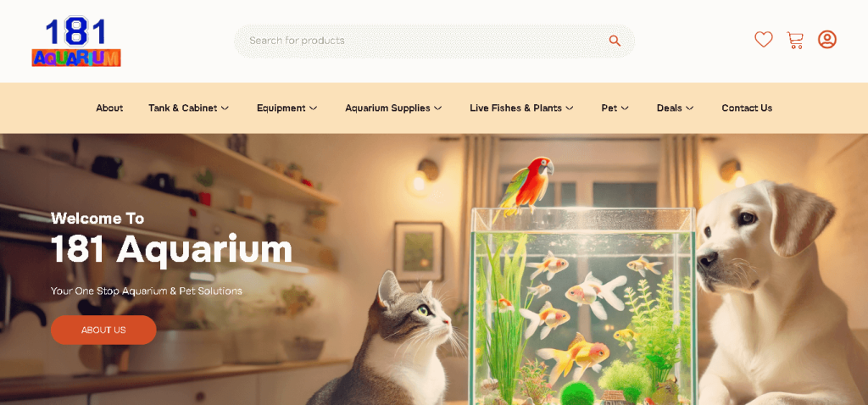
Task: Click the hero banner aquarium image
Action: click(x=434, y=269)
